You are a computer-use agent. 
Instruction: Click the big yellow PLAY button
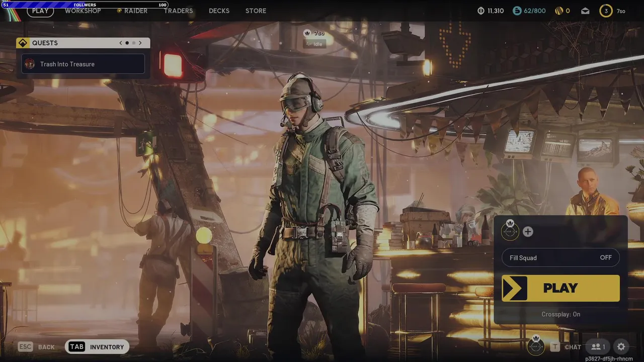[x=560, y=288]
